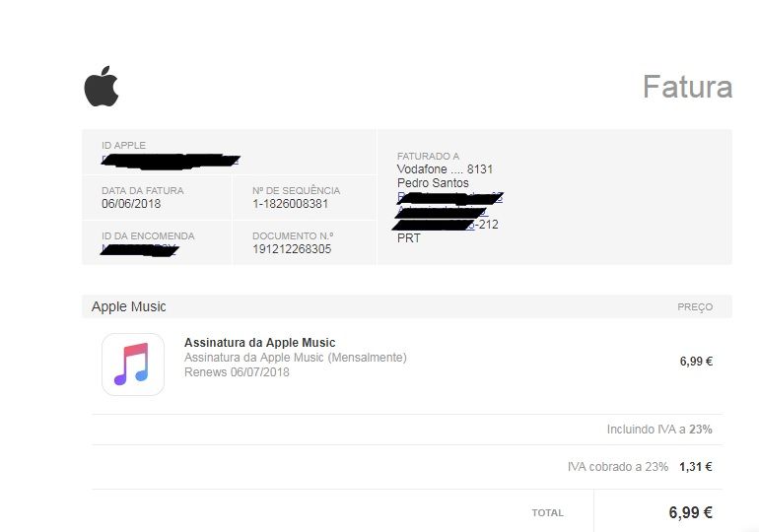Click the Fatura heading
The image size is (759, 532).
click(687, 87)
